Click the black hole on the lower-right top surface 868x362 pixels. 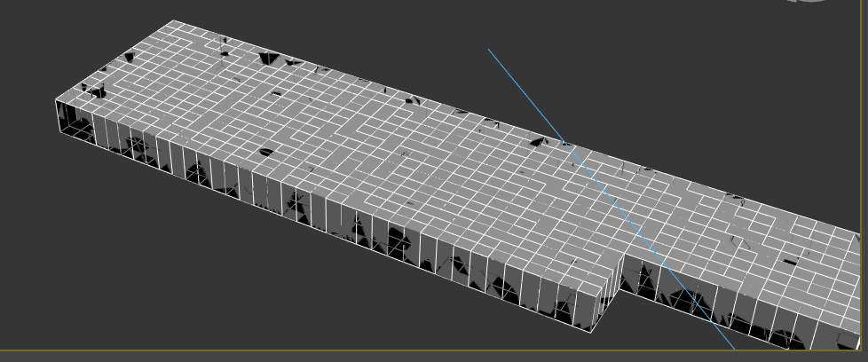point(789,262)
